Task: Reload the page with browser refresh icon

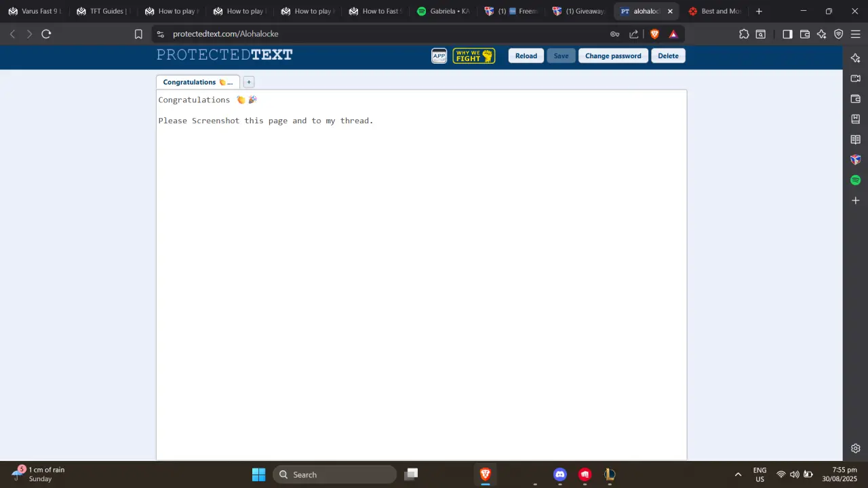Action: 46,34
